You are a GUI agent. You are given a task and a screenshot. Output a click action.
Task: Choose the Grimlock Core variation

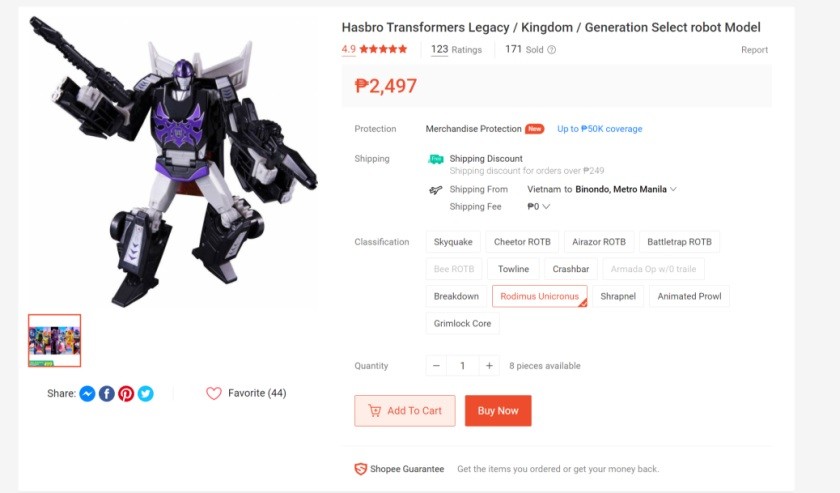462,324
